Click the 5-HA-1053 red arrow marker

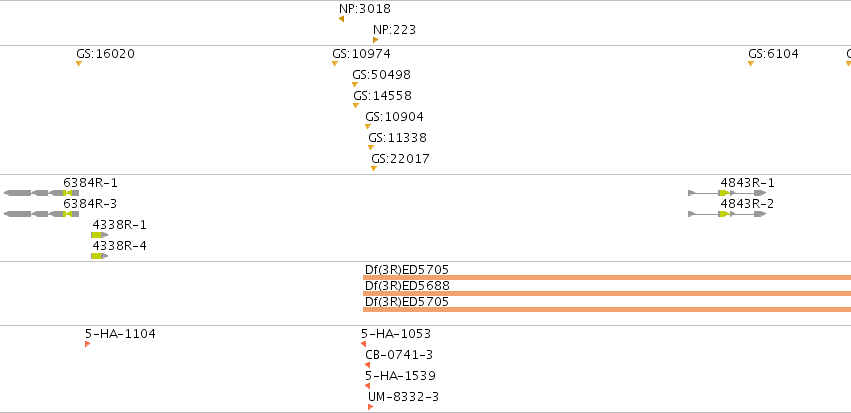click(363, 344)
